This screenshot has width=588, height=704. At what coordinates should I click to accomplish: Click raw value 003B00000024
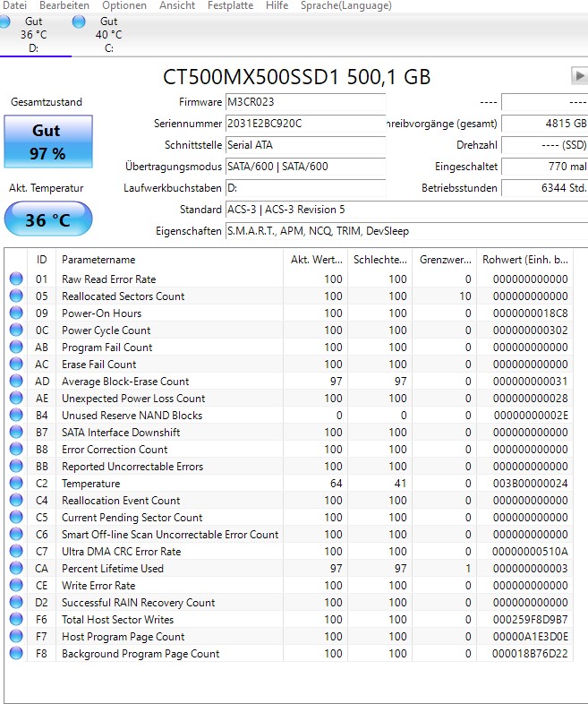tap(530, 484)
